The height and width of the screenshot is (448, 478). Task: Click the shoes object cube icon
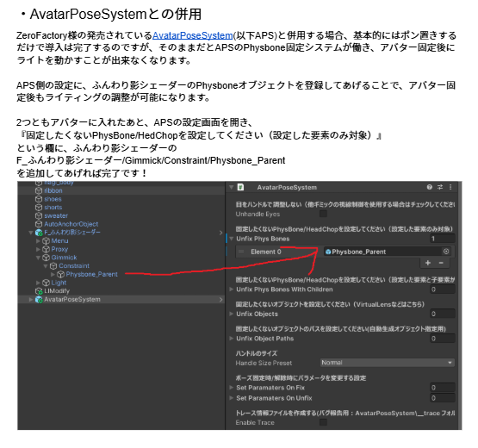(39, 199)
